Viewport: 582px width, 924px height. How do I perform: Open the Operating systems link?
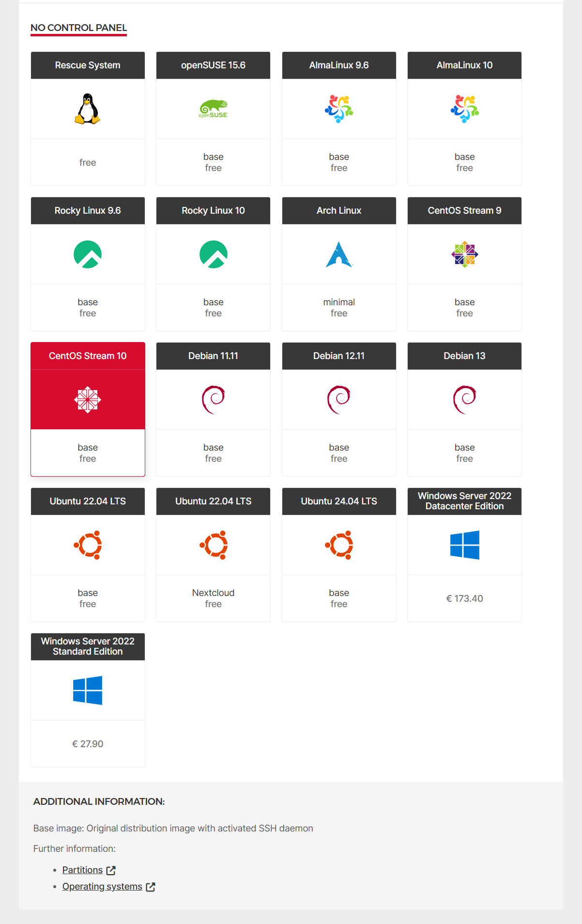coord(102,886)
